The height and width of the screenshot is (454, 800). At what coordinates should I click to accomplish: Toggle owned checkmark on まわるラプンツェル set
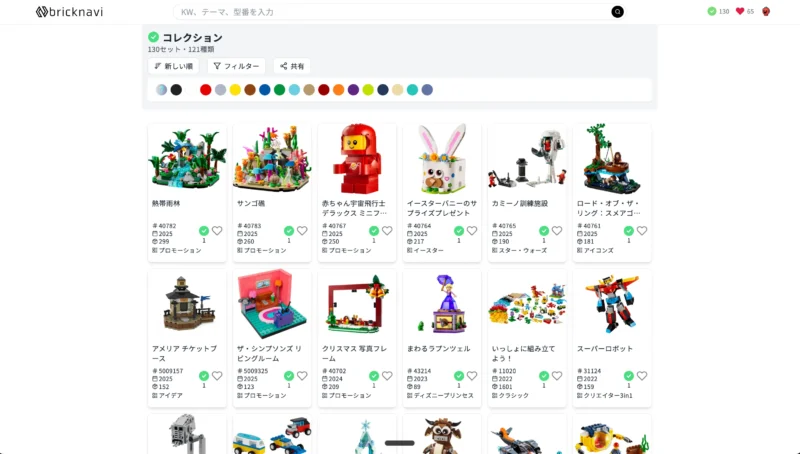pos(459,376)
